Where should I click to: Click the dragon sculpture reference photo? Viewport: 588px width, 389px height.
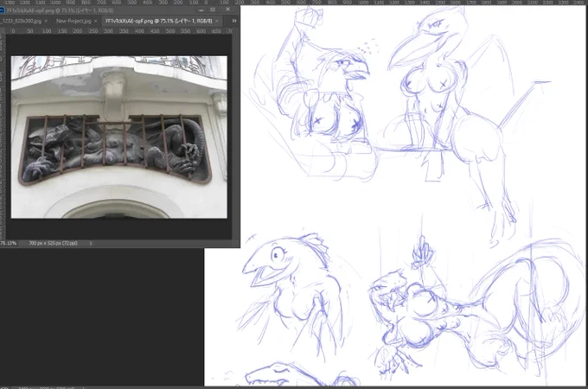[118, 137]
